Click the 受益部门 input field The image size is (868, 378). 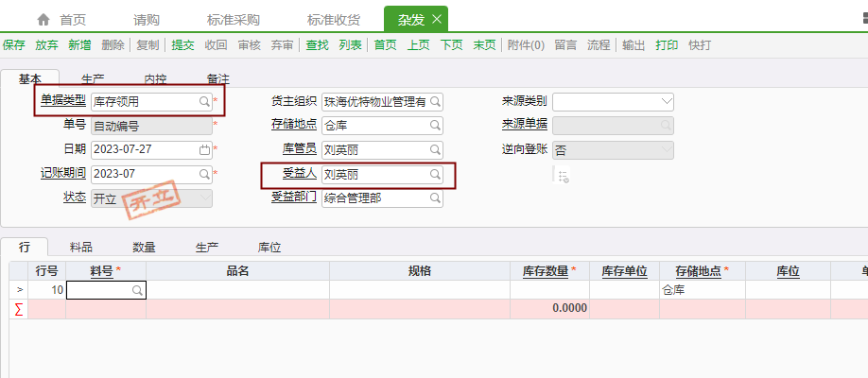pos(373,198)
